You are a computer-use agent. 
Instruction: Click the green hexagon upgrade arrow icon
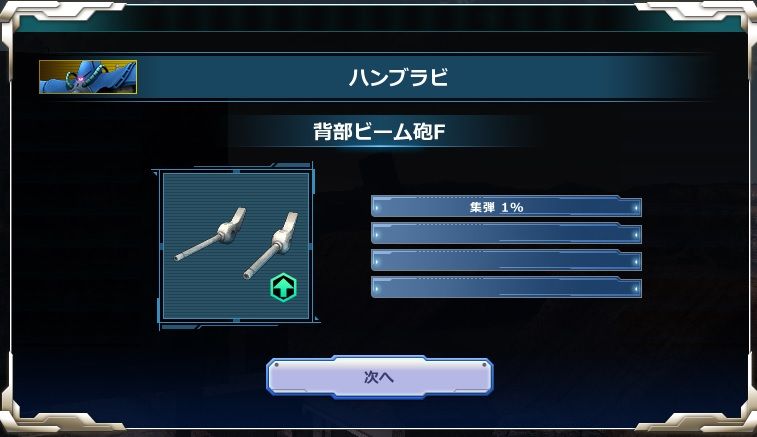pyautogui.click(x=283, y=288)
